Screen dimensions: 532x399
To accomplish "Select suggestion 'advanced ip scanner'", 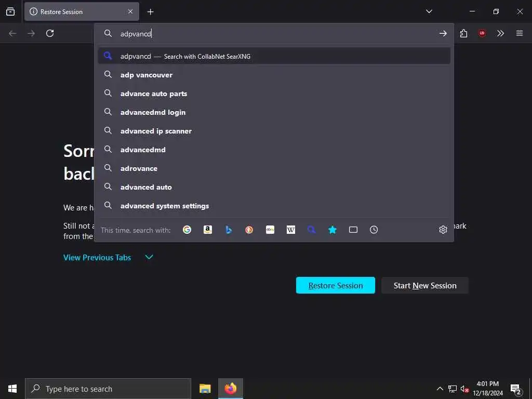I will [x=274, y=131].
